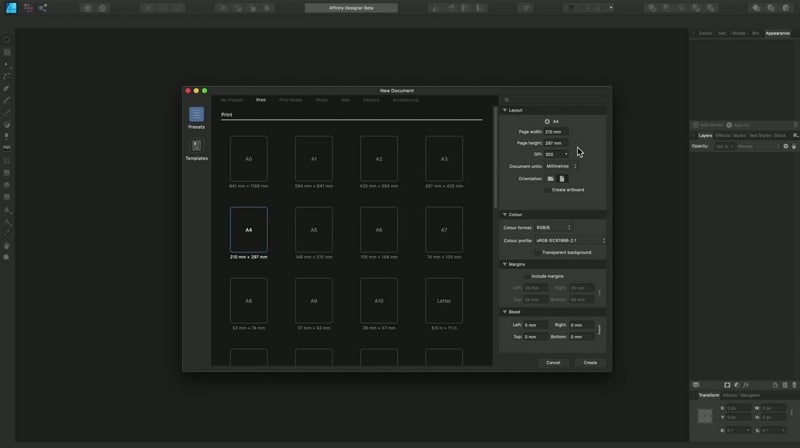Click the lock icon in the Layers panel
800x448 pixels.
point(794,146)
